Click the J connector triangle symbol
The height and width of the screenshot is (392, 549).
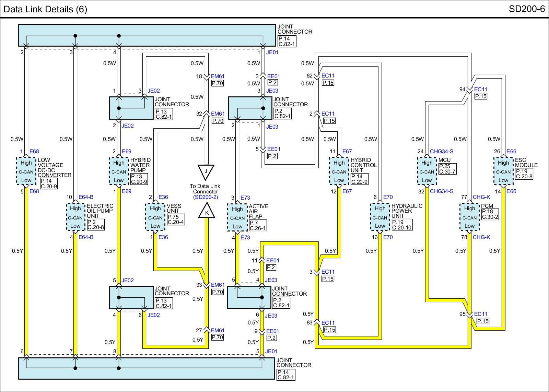pyautogui.click(x=206, y=171)
